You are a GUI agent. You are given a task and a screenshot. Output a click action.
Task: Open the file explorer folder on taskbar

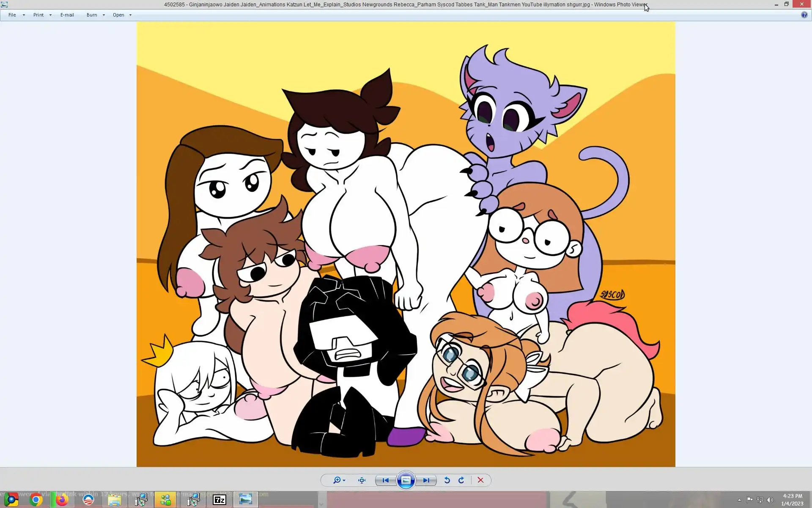(114, 500)
